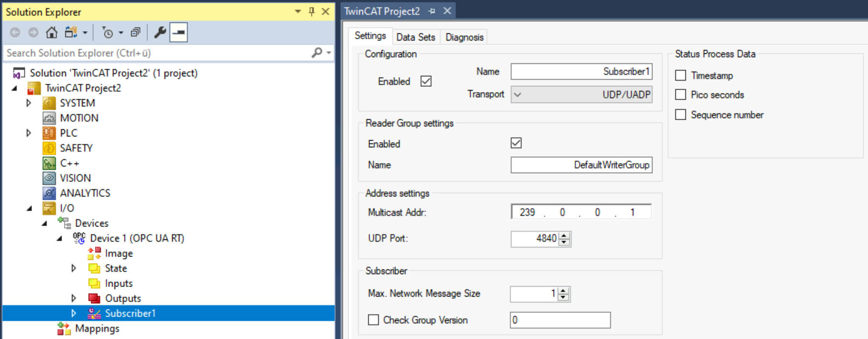Decrease the UDP Port value
This screenshot has width=868, height=339.
pos(564,242)
